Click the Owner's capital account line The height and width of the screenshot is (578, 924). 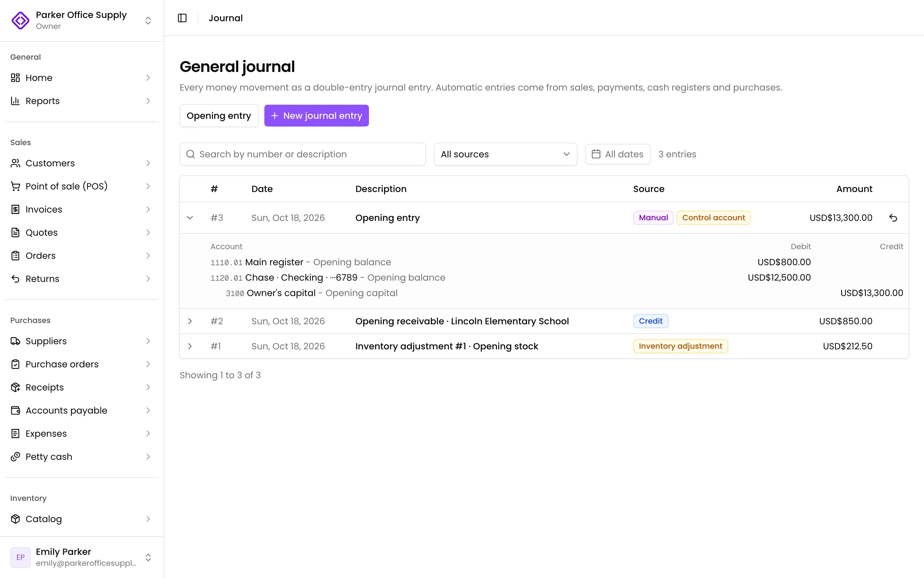(556, 293)
